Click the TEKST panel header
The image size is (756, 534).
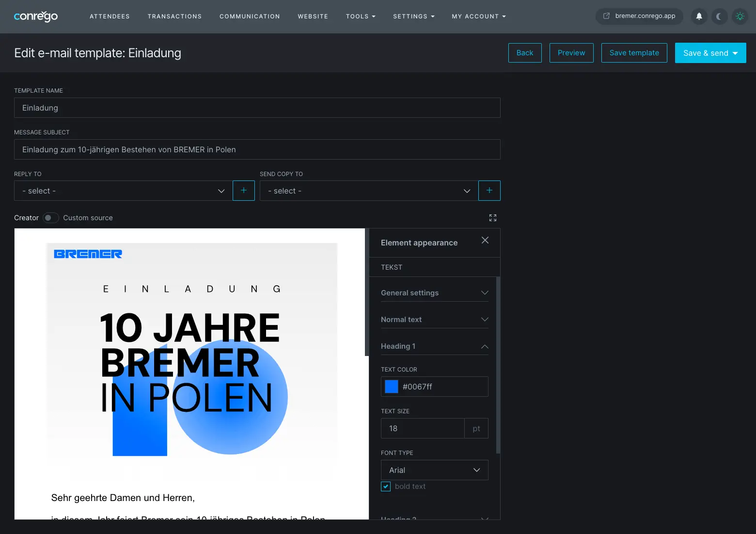(435, 267)
